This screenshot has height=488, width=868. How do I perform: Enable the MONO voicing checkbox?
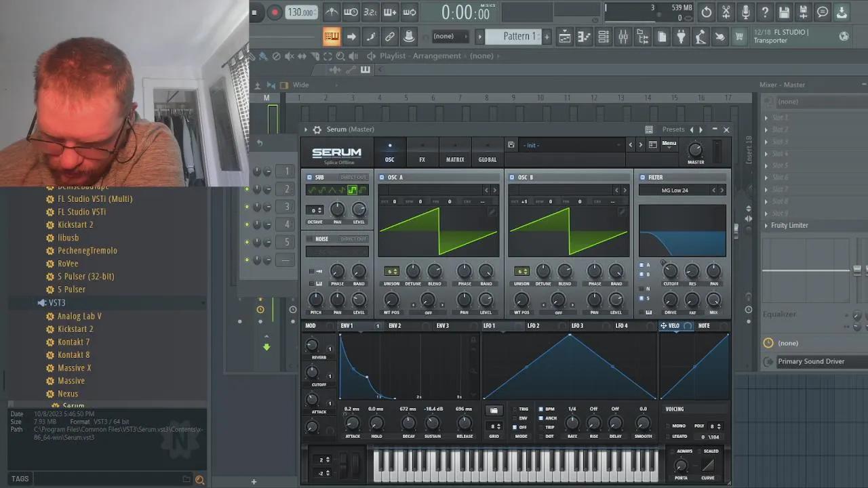click(667, 426)
